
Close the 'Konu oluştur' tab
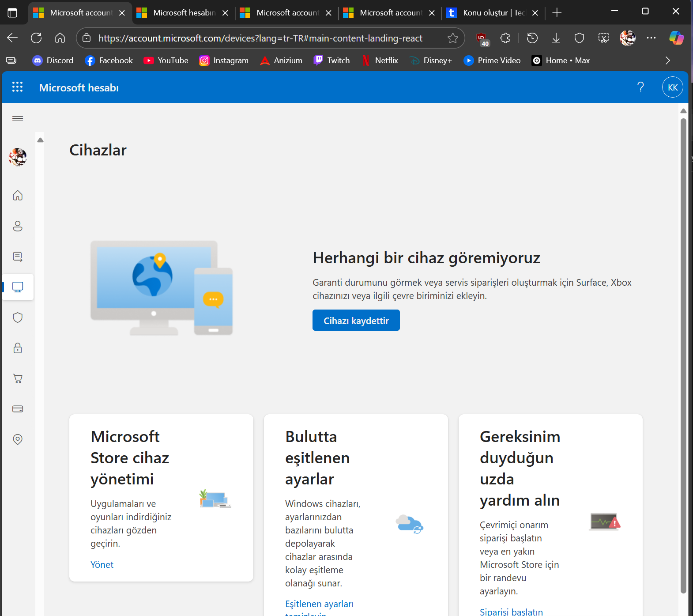coord(535,13)
